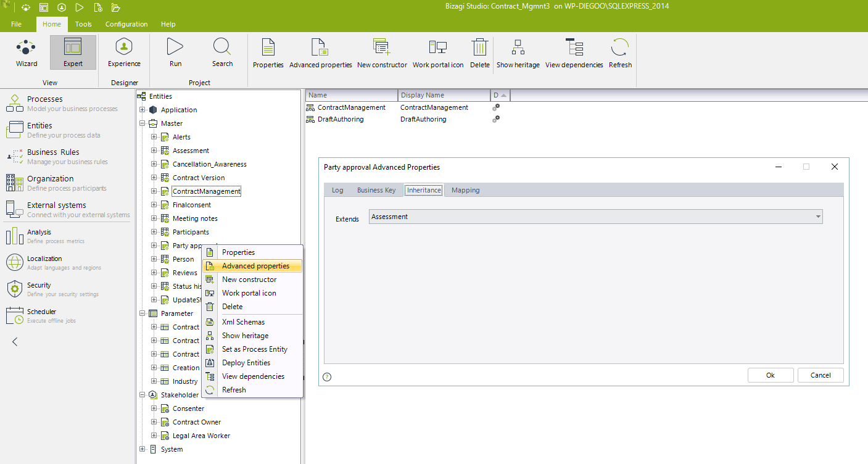Open the Organization module
868x464 pixels.
pyautogui.click(x=68, y=183)
